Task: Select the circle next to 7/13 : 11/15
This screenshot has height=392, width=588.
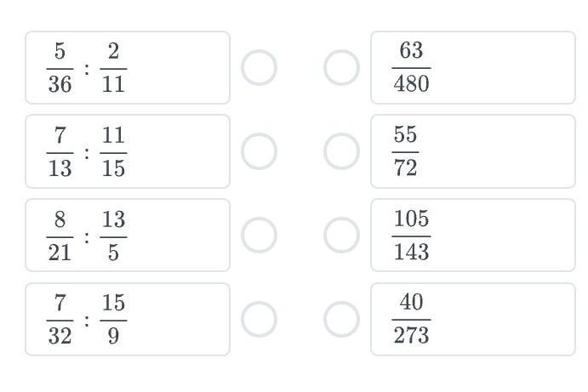Action: coord(259,151)
